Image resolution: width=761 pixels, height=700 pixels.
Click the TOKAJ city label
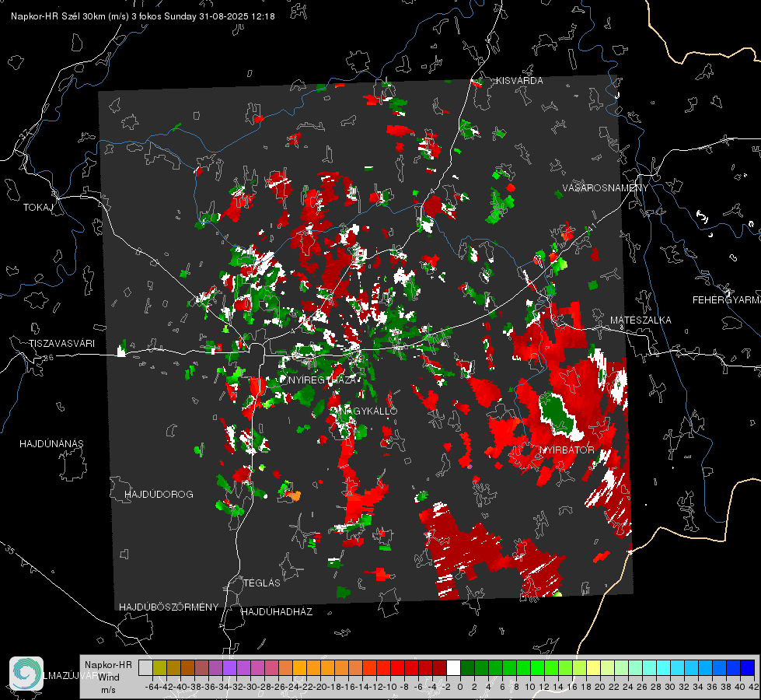[38, 208]
